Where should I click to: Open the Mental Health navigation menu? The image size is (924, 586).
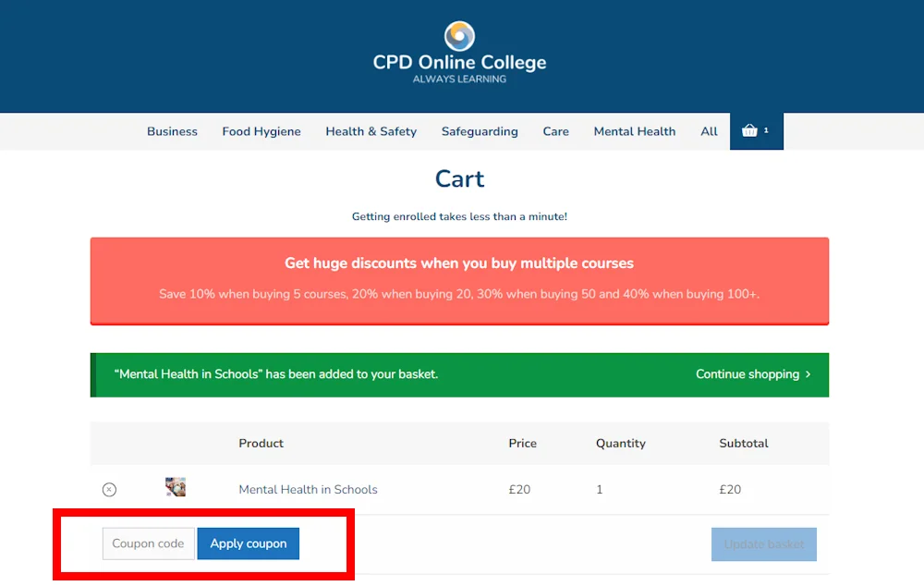click(x=635, y=131)
